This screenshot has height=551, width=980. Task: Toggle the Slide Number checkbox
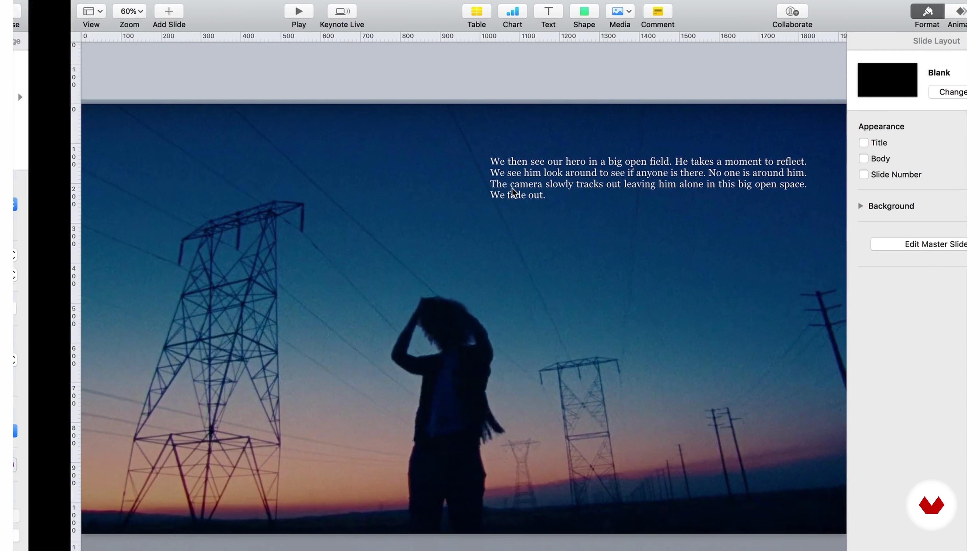pyautogui.click(x=863, y=174)
